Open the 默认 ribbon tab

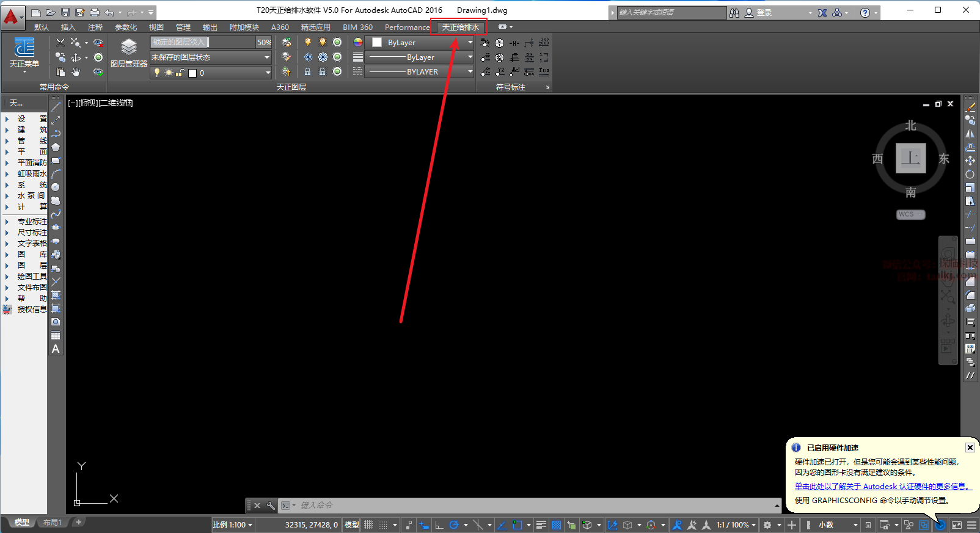(x=42, y=27)
